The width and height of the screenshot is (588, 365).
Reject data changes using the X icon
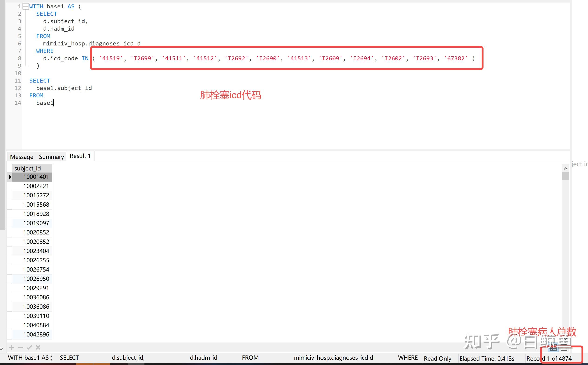click(x=38, y=347)
